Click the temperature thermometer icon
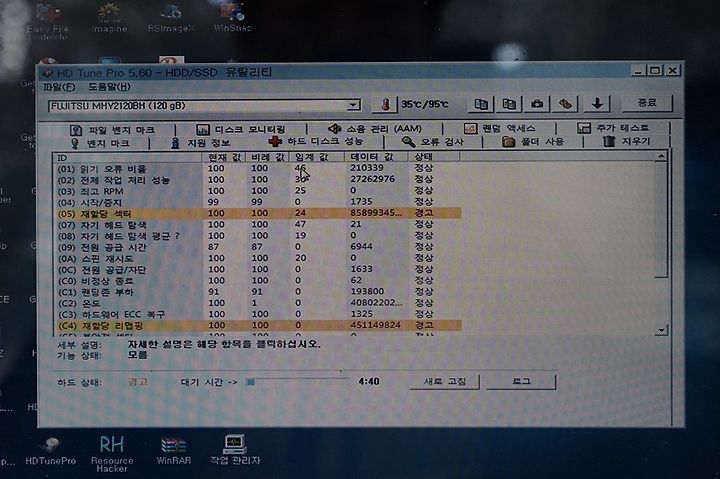 point(385,105)
